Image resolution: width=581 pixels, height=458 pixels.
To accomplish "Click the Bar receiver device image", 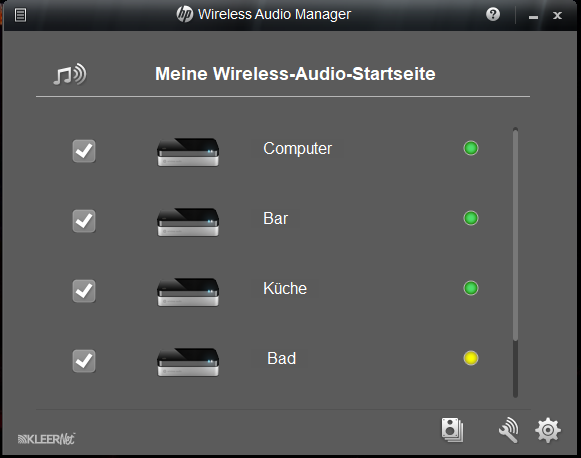I will click(x=188, y=222).
